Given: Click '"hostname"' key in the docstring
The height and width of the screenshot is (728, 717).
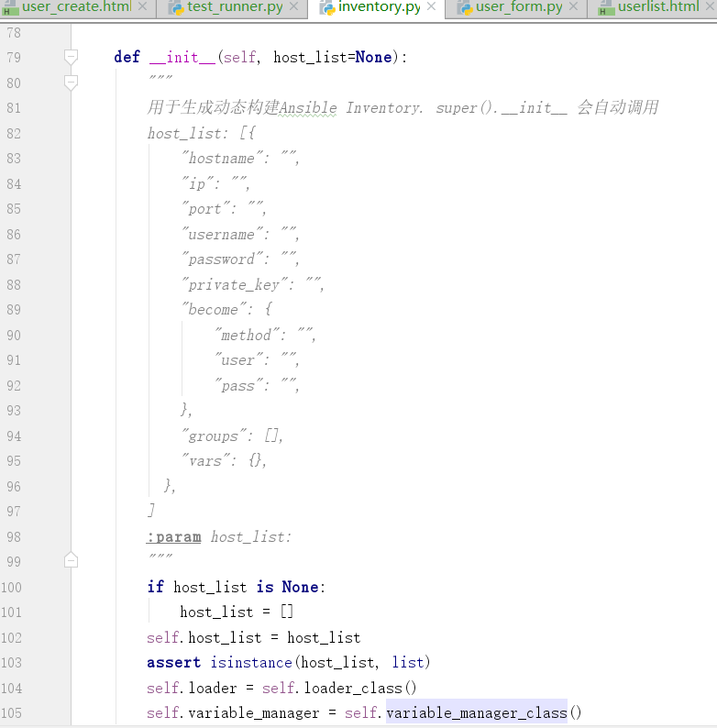Looking at the screenshot, I should coord(222,159).
